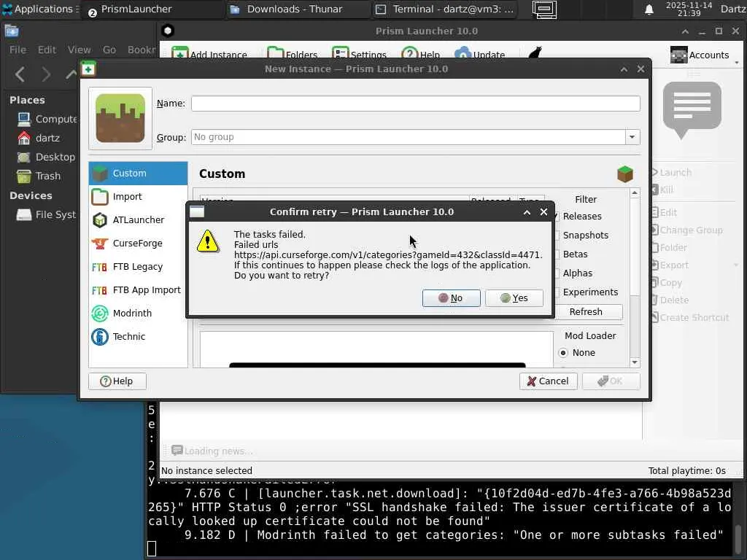Click the news speech bubble icon
Viewport: 747px width, 560px height.
coord(692,109)
